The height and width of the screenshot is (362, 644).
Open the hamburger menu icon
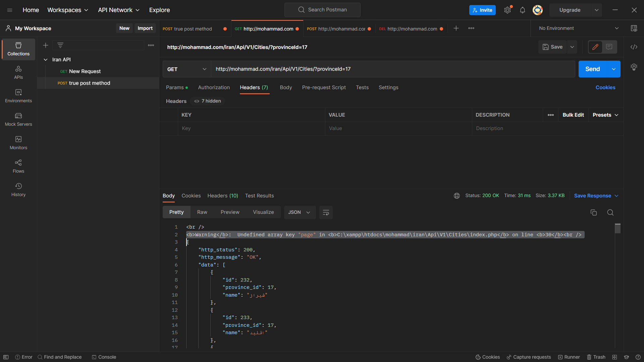10,10
